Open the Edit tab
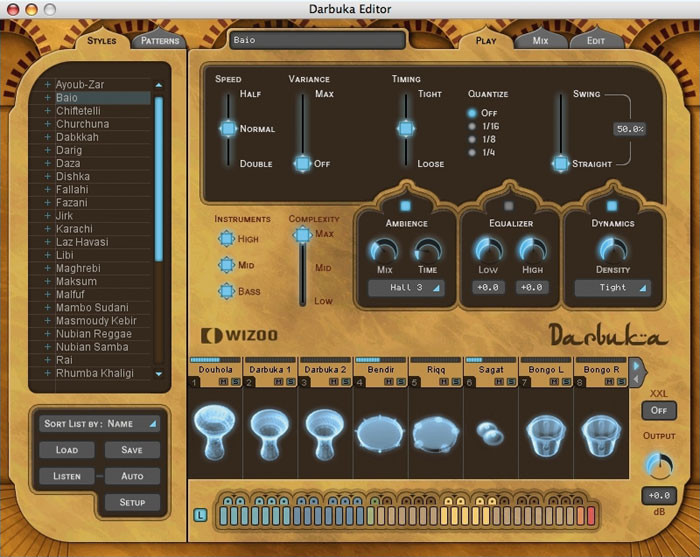Screen dimensions: 700x557 point(596,41)
